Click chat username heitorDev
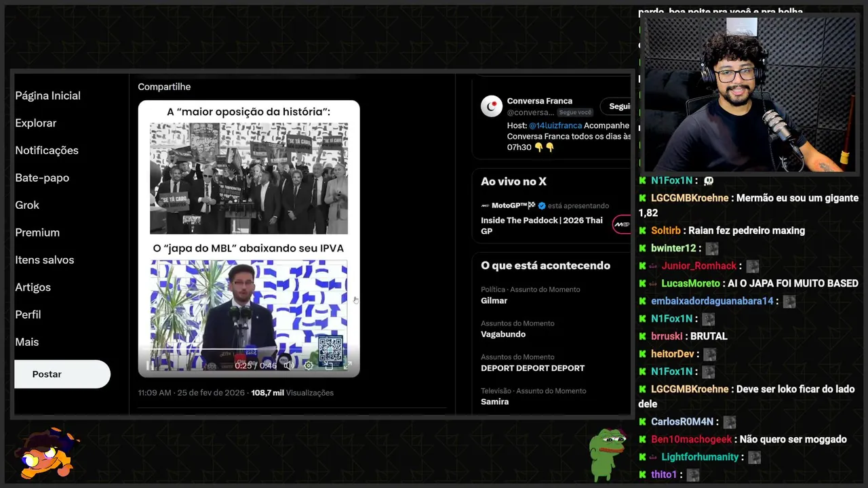This screenshot has width=868, height=488. click(673, 354)
